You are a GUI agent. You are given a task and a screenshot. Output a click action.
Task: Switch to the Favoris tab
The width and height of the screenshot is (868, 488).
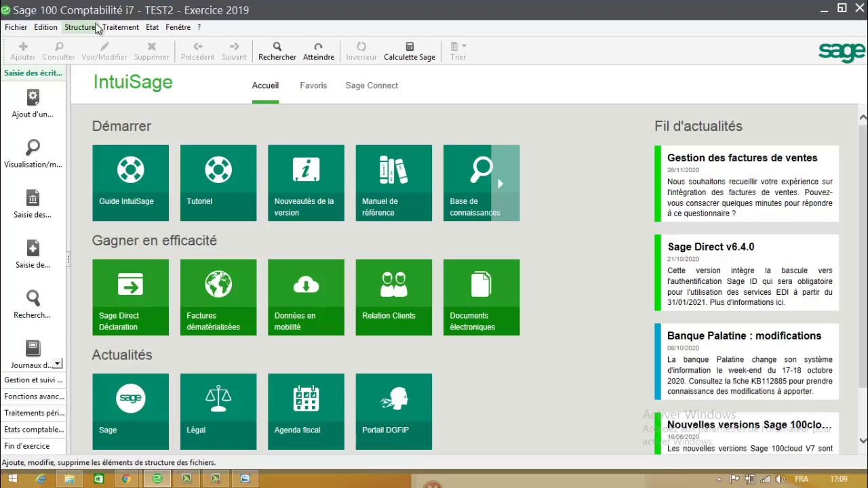click(x=313, y=85)
